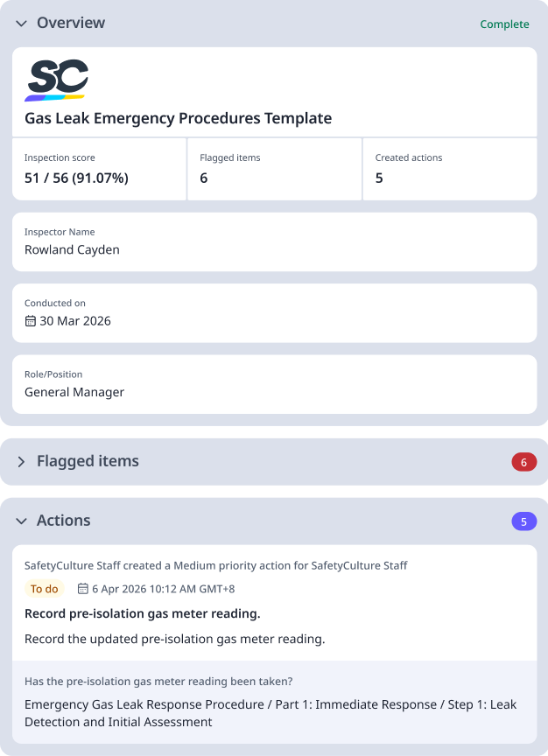
Task: Collapse the Actions section
Action: 20,520
